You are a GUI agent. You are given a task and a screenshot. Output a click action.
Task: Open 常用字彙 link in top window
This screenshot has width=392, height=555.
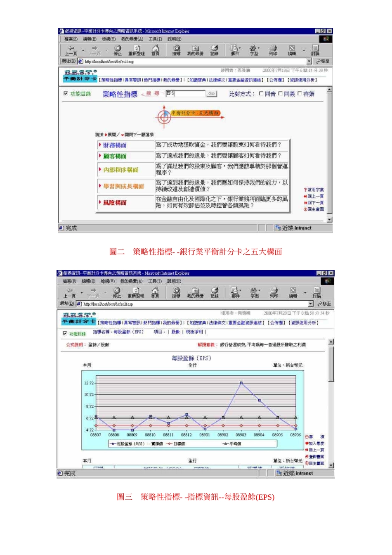coord(314,190)
